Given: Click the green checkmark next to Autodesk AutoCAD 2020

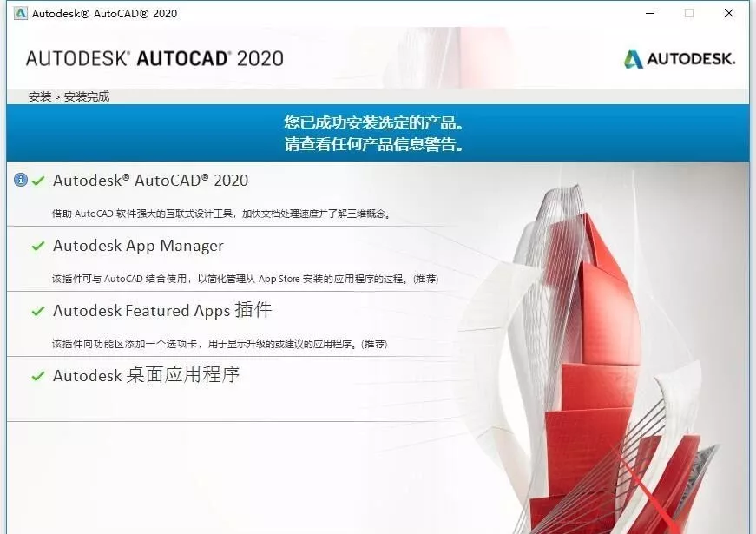Looking at the screenshot, I should pos(38,181).
